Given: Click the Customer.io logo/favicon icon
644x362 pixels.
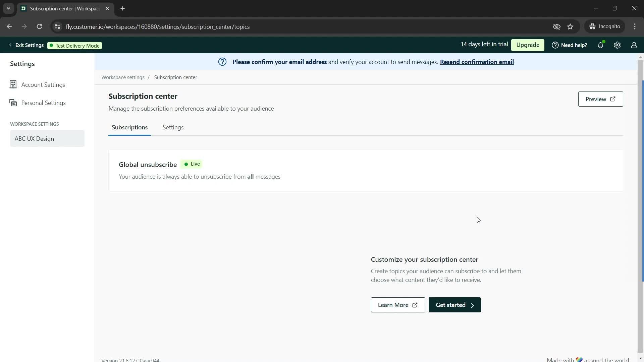Looking at the screenshot, I should (x=24, y=8).
